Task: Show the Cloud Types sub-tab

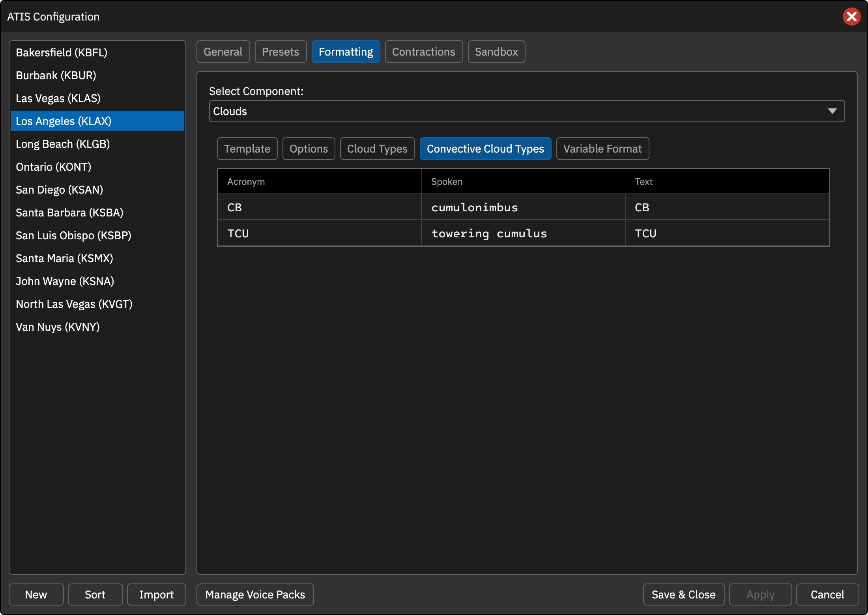Action: 377,149
